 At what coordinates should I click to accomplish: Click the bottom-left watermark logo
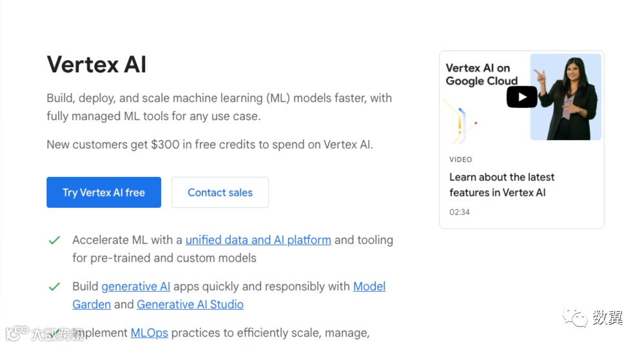click(18, 333)
